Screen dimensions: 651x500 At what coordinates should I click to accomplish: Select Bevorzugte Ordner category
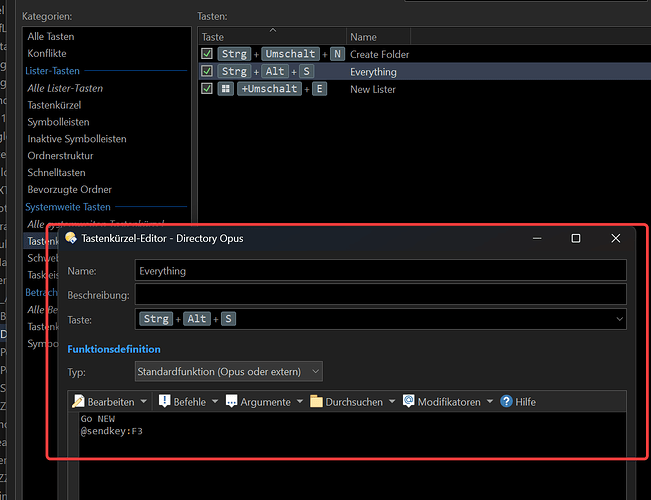tap(69, 189)
